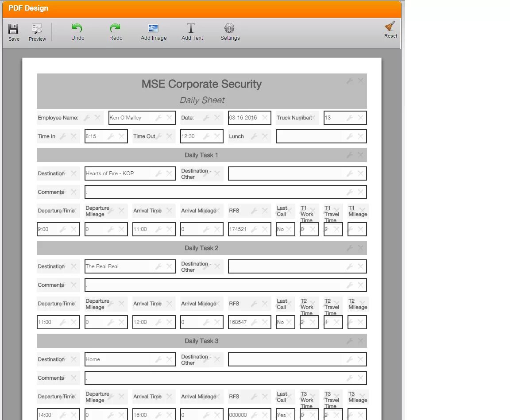
Task: Select Task 2 Comments input box
Action: pyautogui.click(x=226, y=285)
